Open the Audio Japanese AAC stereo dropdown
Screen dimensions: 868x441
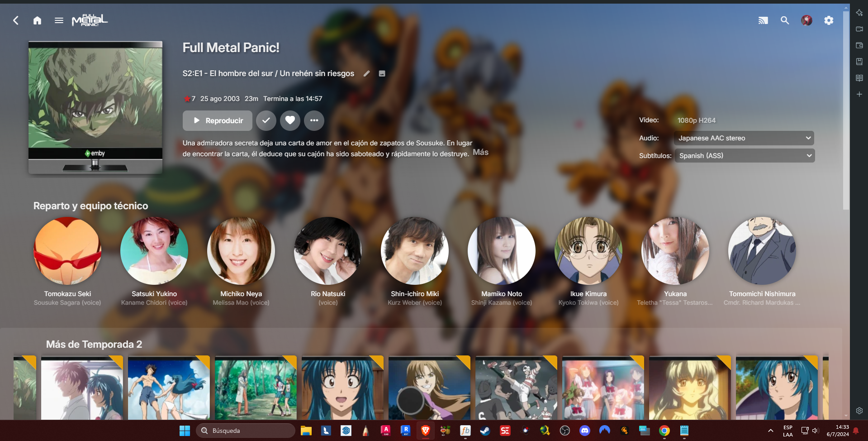[744, 138]
